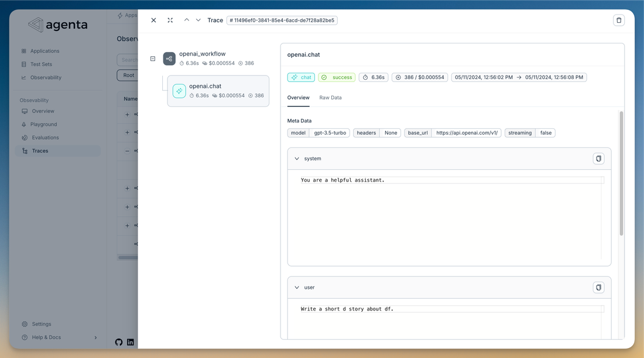This screenshot has width=644, height=358.
Task: Select Traces in the sidebar
Action: pos(57,151)
